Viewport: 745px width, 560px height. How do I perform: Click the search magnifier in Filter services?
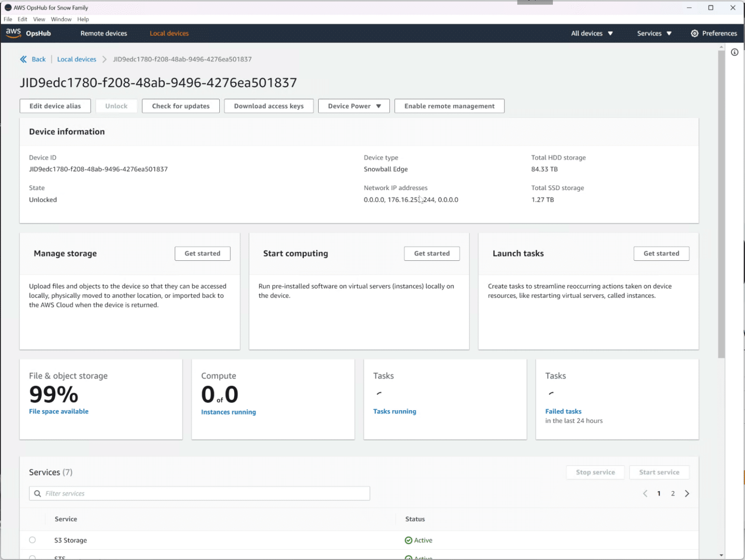[37, 494]
